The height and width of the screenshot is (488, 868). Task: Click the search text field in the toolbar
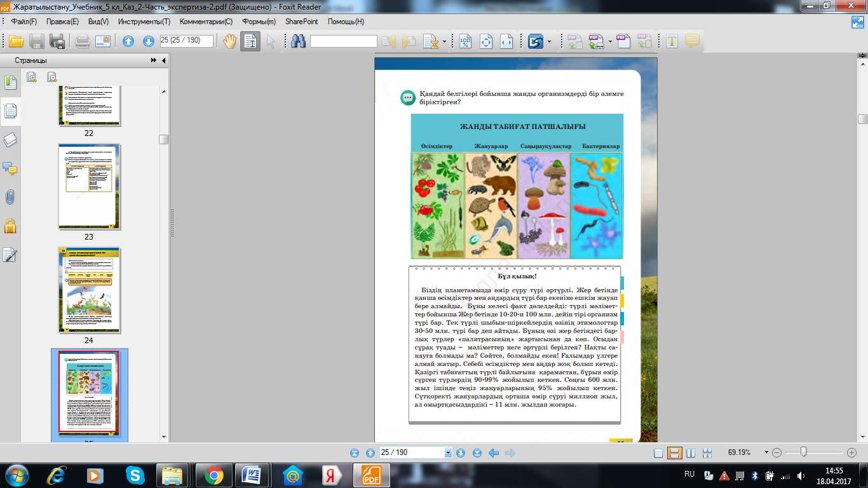(343, 41)
